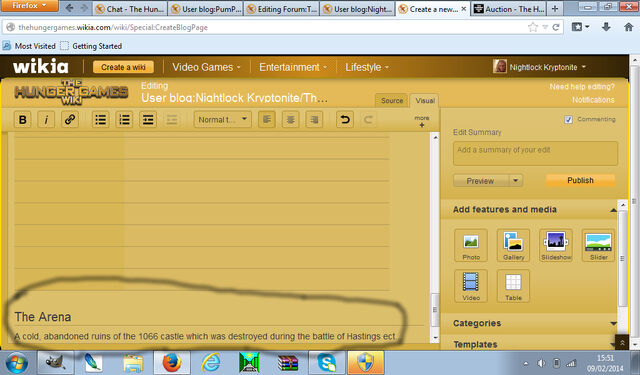Viewport: 640px width, 375px height.
Task: Add a Gallery to the blog
Action: pyautogui.click(x=513, y=245)
